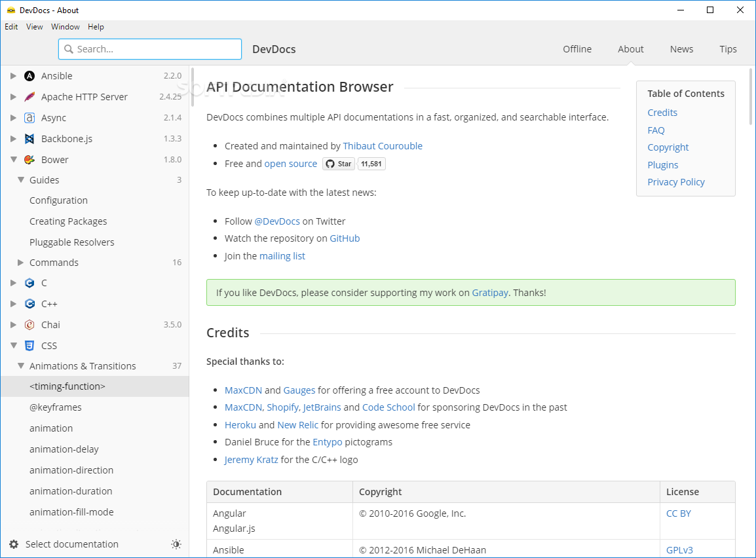Click the Apache HTTP Server feather icon
Image resolution: width=756 pixels, height=558 pixels.
29,97
